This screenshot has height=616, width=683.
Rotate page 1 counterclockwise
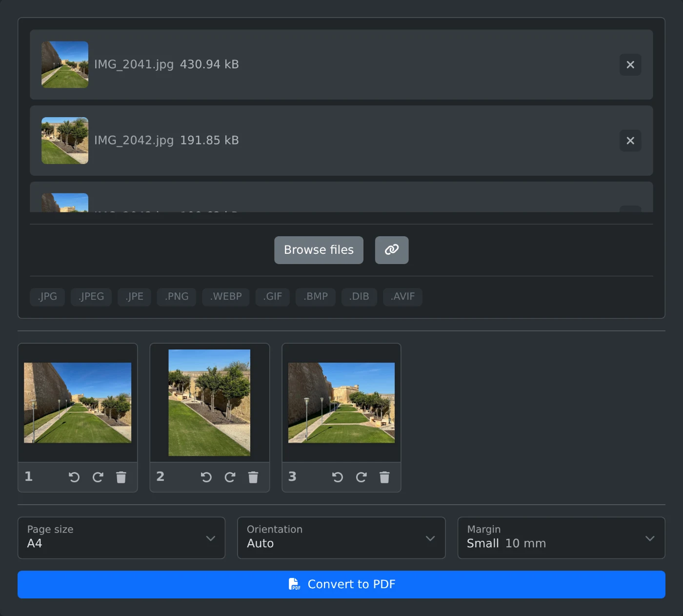coord(74,477)
